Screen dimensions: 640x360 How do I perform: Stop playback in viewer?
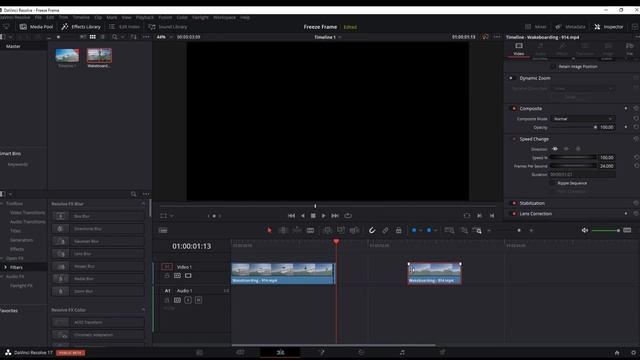pos(313,216)
